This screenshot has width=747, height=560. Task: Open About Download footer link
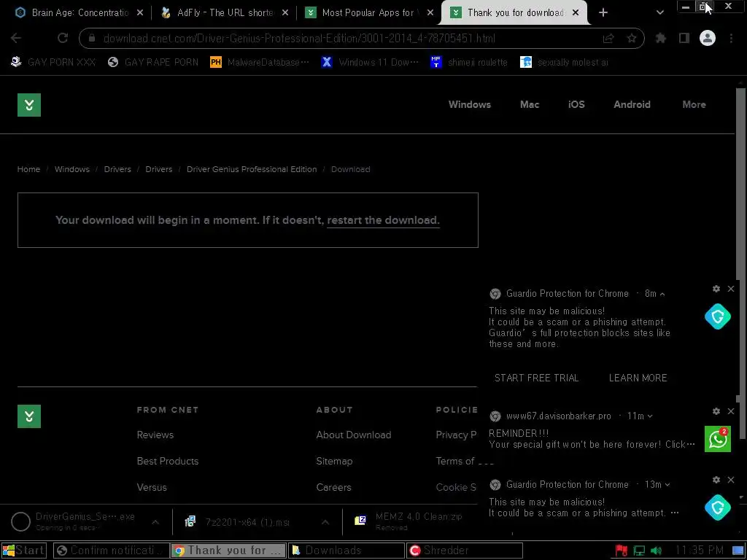coord(354,435)
